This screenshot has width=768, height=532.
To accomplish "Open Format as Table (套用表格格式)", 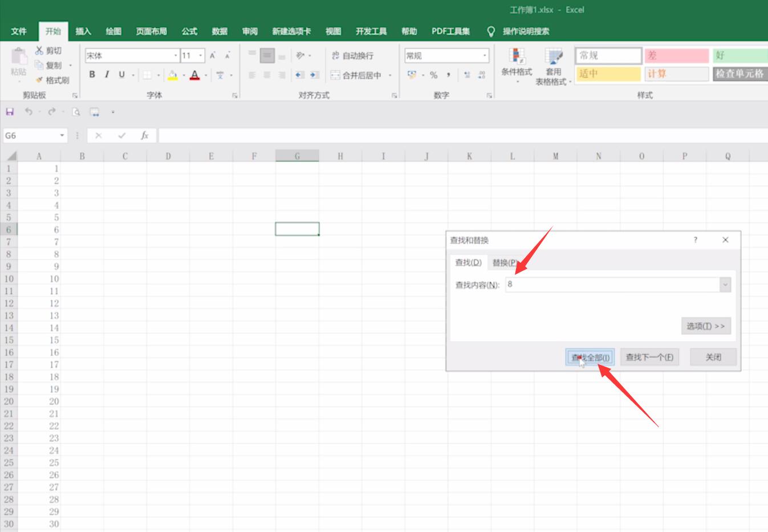I will tap(552, 66).
